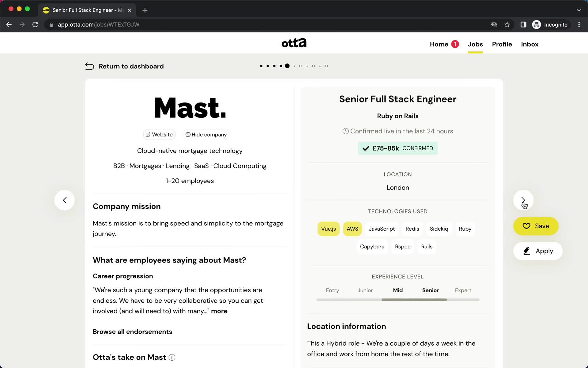This screenshot has height=368, width=588.
Task: Click the last hollow pagination dot
Action: 326,66
